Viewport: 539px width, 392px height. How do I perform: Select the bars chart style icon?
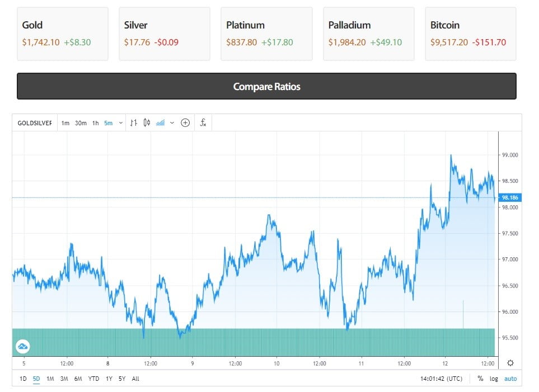(133, 123)
